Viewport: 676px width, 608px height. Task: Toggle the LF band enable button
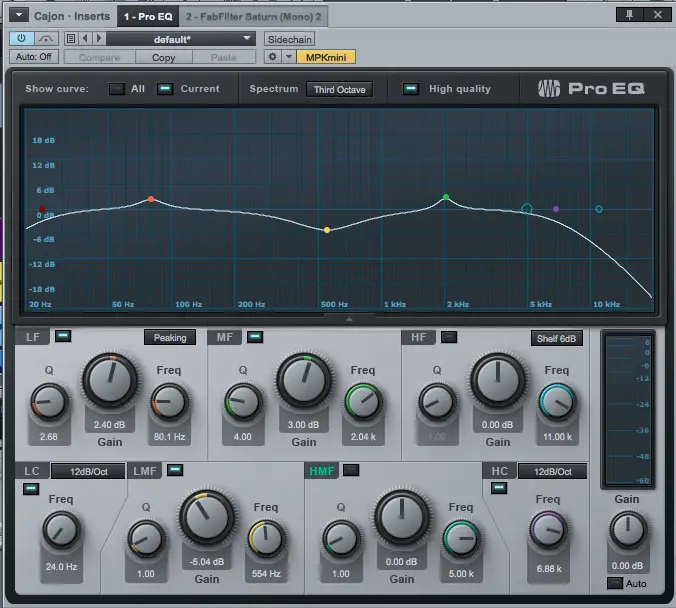click(x=63, y=336)
